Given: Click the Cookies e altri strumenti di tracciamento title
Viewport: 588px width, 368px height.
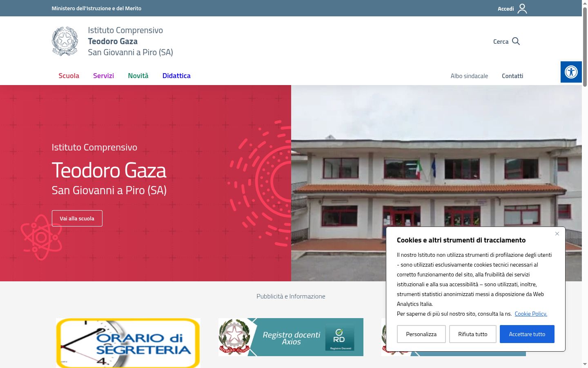Looking at the screenshot, I should coord(461,240).
